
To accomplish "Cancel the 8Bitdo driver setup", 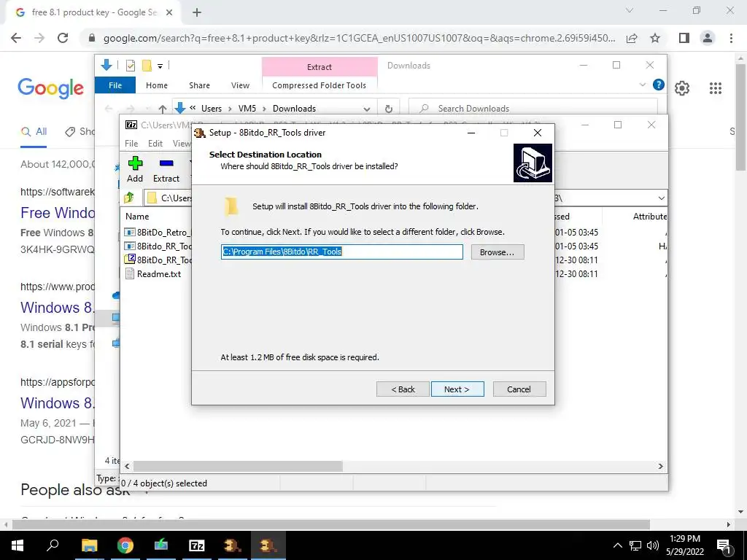I will pyautogui.click(x=519, y=389).
